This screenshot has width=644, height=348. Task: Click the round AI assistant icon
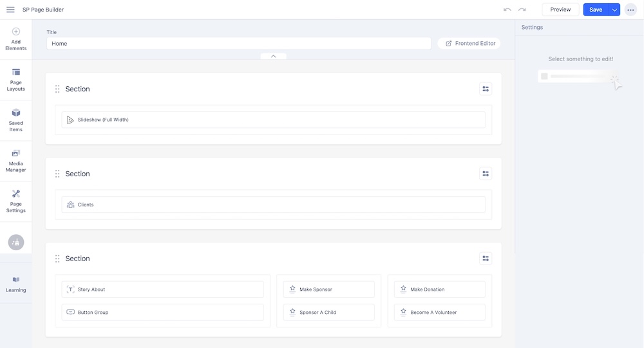coord(16,243)
